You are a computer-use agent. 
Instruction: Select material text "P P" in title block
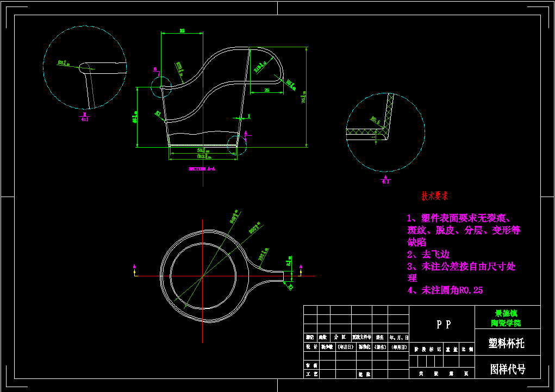coord(443,325)
